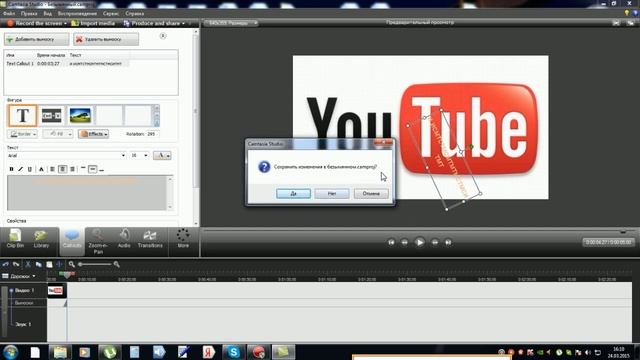640x360 pixels.
Task: Click Да in the save changes dialog
Action: [293, 193]
